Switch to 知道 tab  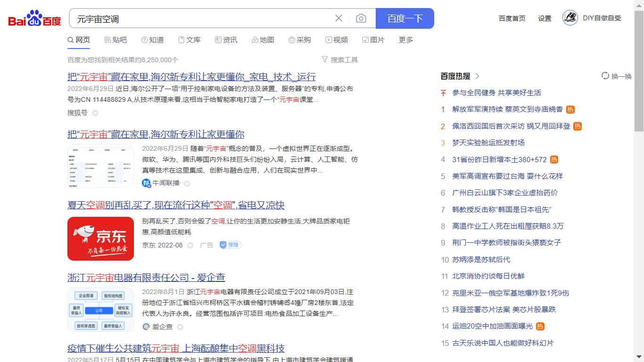pos(152,40)
